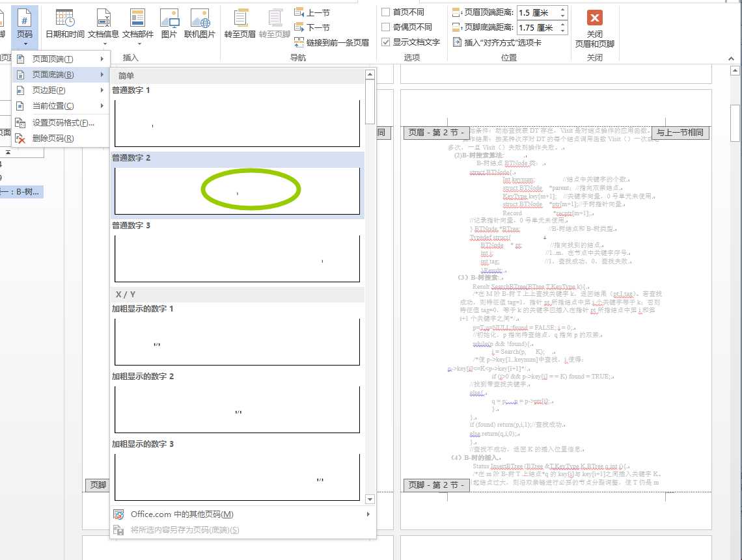Click 转至页眉 go to header
Screen dimensions: 742x560
point(240,24)
